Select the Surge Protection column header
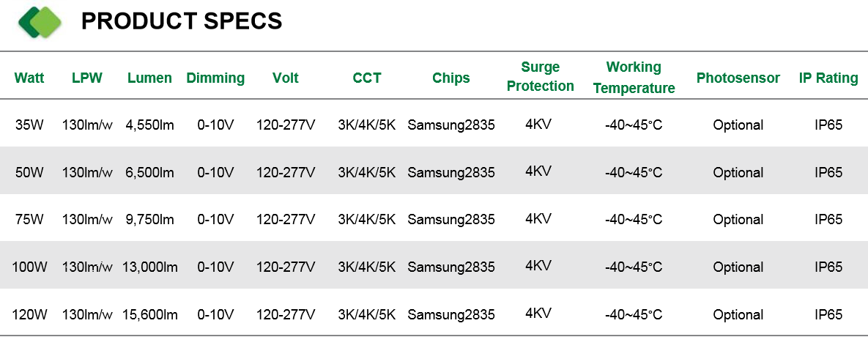The image size is (868, 337). (541, 77)
